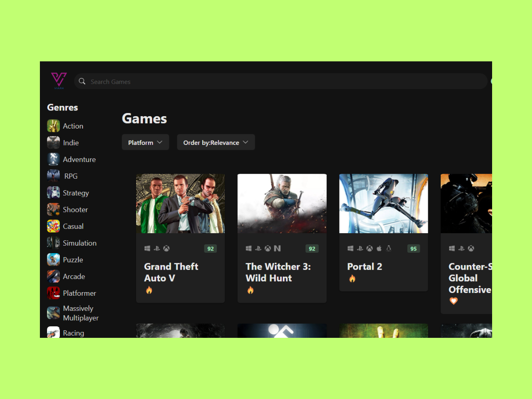Choose the Racing genre label
Screen dimensions: 532x399
(74, 333)
